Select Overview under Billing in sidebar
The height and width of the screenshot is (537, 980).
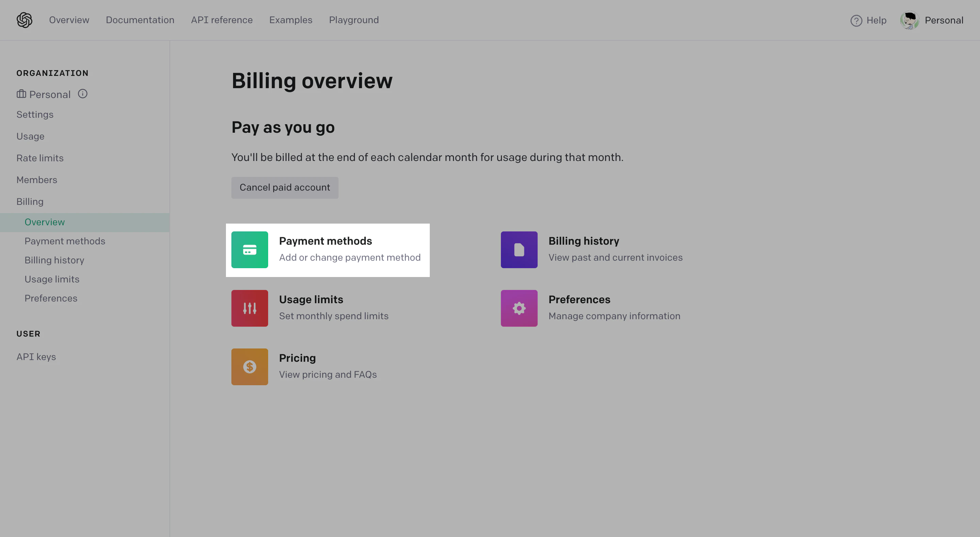85,222
